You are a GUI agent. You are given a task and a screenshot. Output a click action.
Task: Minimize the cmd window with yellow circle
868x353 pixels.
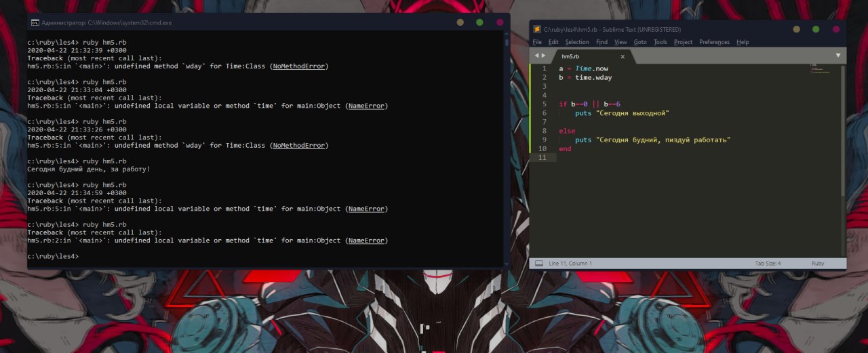460,22
